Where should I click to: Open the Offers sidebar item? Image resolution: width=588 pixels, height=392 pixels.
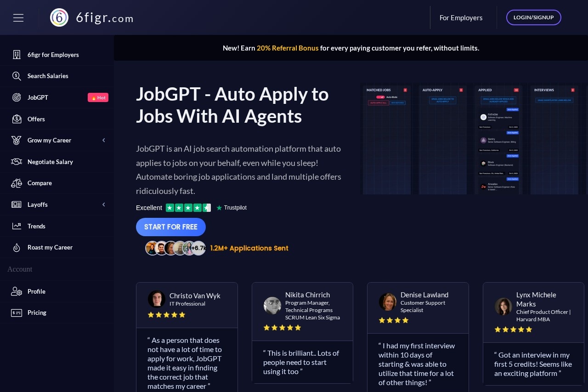pos(36,119)
